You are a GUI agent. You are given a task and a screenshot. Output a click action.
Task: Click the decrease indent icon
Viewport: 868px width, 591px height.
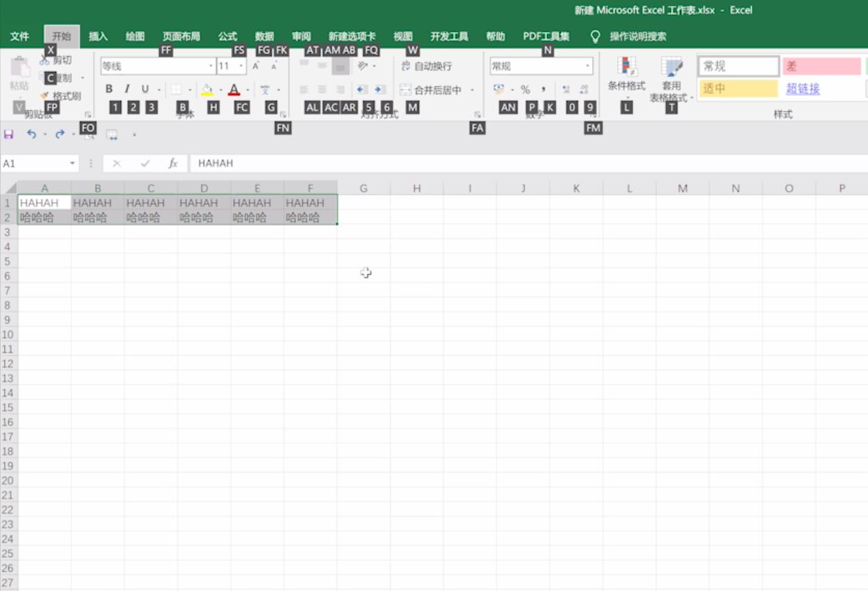point(362,89)
